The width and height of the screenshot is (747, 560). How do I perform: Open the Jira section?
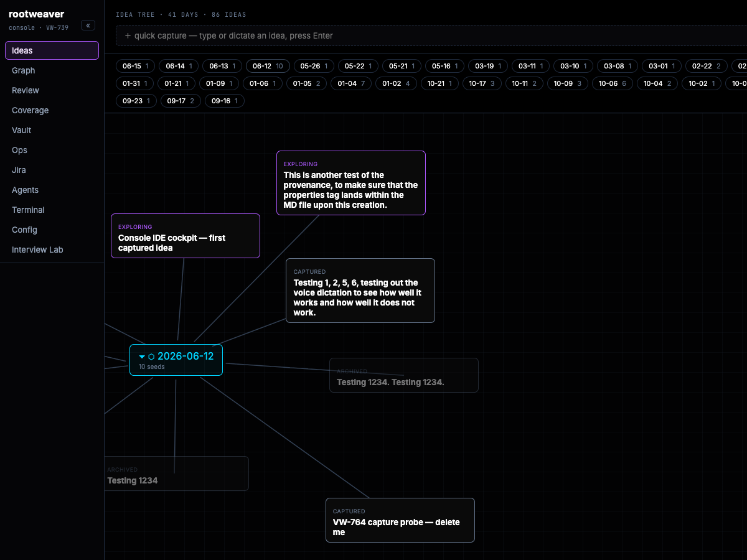point(52,170)
